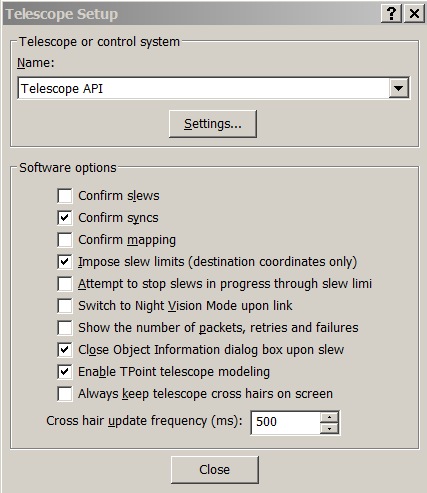Click the Software options group label
The height and width of the screenshot is (493, 427).
coord(68,167)
